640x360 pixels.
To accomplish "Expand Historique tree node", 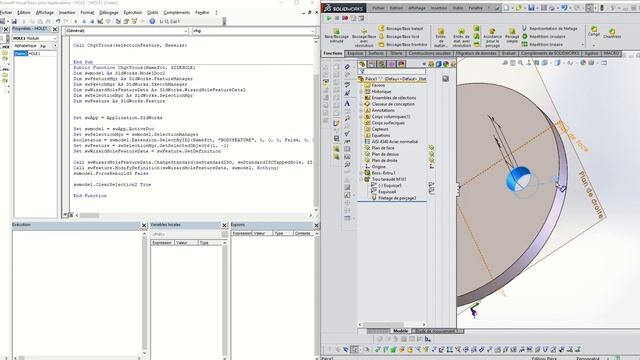I will click(x=361, y=92).
